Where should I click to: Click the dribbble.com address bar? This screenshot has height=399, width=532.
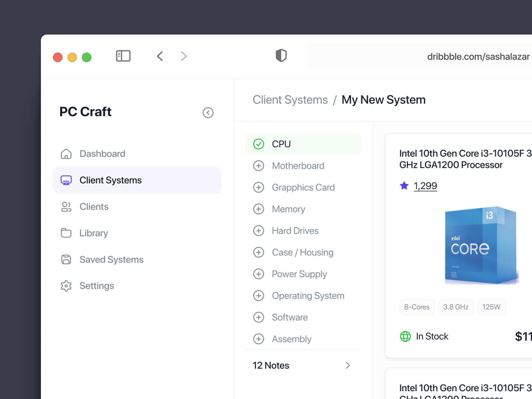click(478, 57)
